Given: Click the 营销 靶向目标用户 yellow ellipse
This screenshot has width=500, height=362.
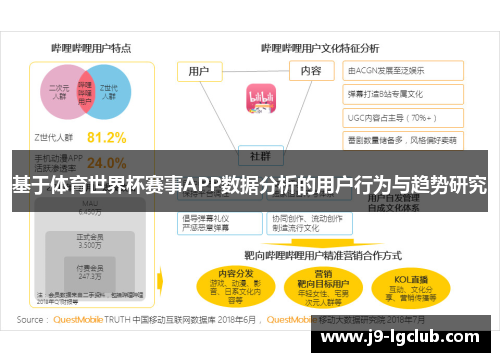Looking at the screenshot, I should tap(323, 288).
